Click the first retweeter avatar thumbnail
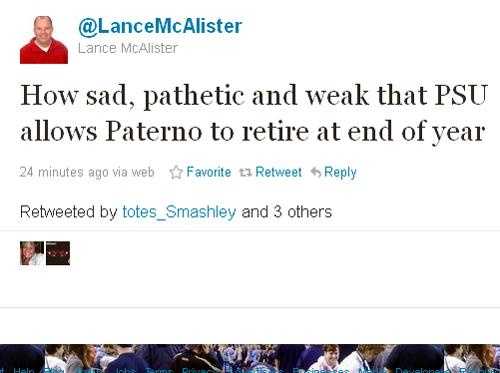The height and width of the screenshot is (373, 500). [x=32, y=253]
